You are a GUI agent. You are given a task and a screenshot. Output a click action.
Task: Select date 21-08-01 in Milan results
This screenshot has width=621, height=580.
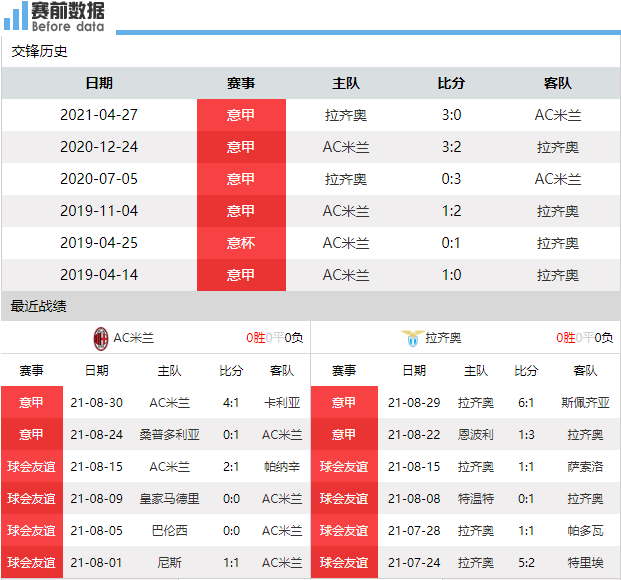point(97,563)
